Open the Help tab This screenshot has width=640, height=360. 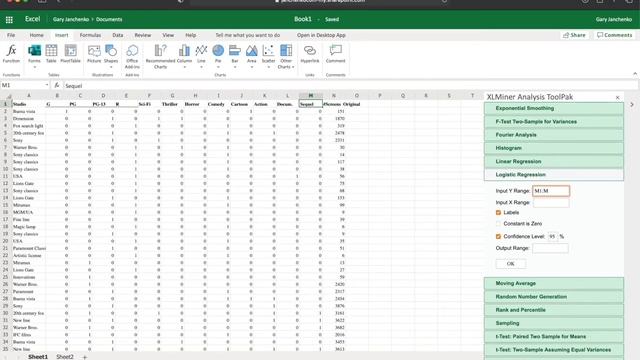191,36
